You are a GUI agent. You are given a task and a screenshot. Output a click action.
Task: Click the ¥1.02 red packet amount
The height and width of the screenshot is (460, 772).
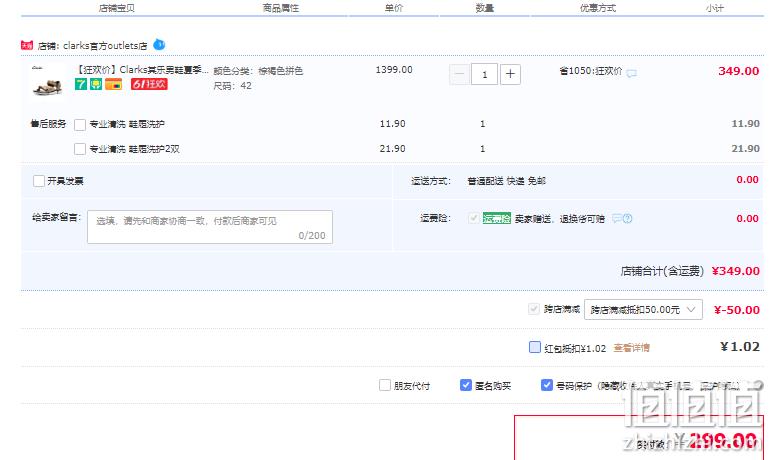(740, 347)
